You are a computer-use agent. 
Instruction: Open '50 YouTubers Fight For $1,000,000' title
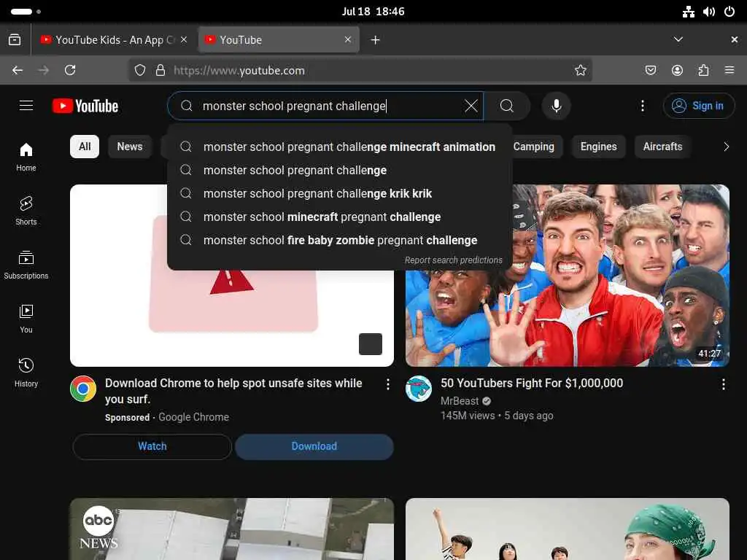coord(532,384)
